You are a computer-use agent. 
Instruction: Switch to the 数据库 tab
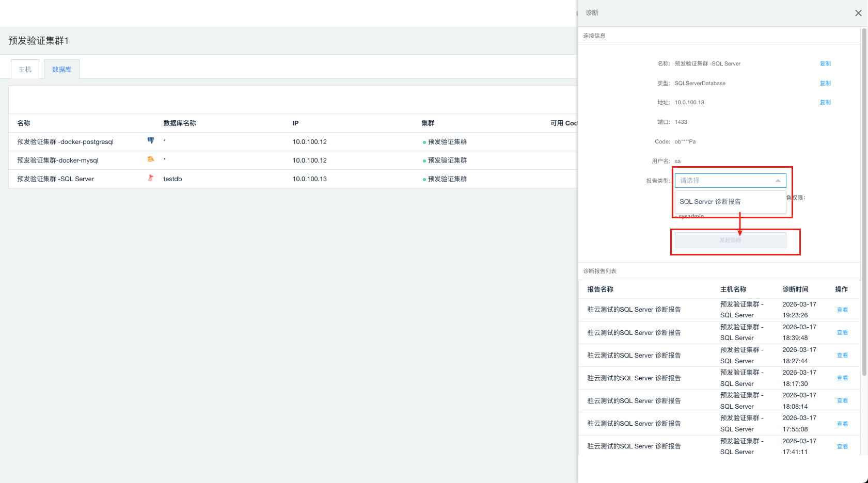point(61,70)
